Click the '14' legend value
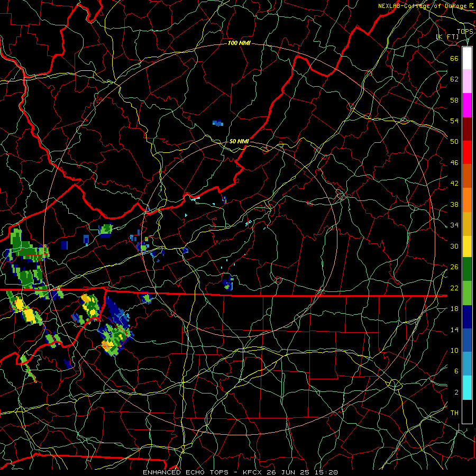Viewport: 476px width, 476px height. (454, 329)
